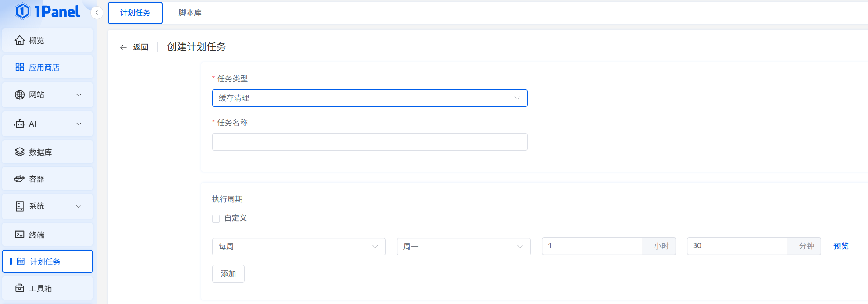Open the 工具箱 toolbox icon
The height and width of the screenshot is (304, 868).
click(20, 288)
